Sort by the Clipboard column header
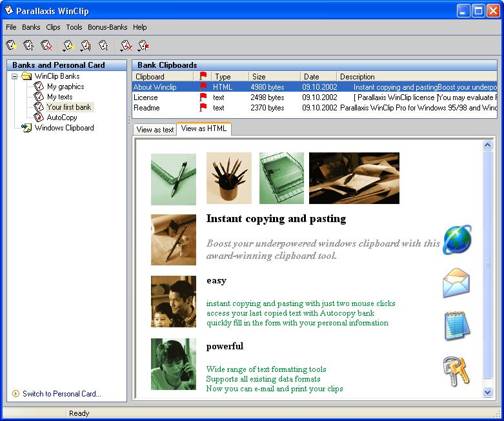504x421 pixels. coord(163,77)
